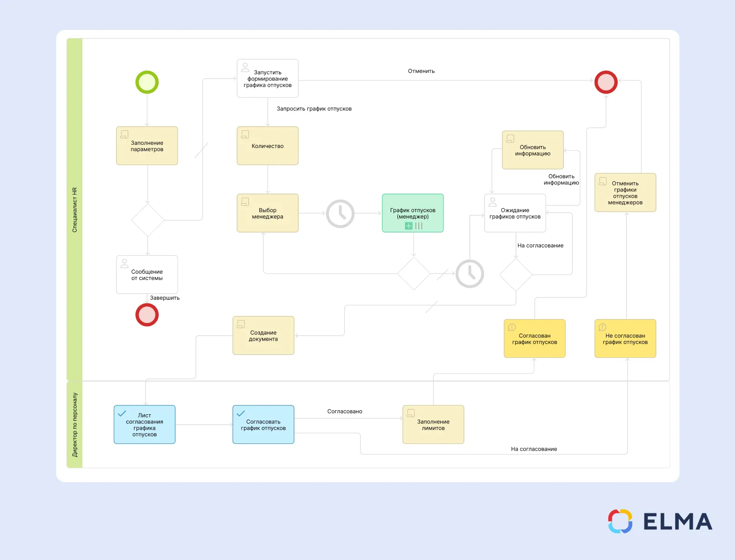This screenshot has height=560, width=735.
Task: Select the Директор по персоналу swimlane header
Action: (x=75, y=425)
